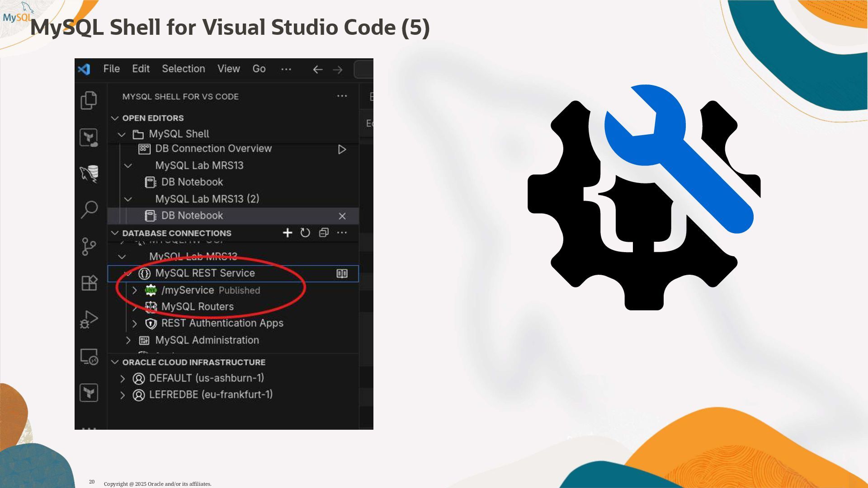
Task: Open the Selection menu
Action: pyautogui.click(x=183, y=69)
